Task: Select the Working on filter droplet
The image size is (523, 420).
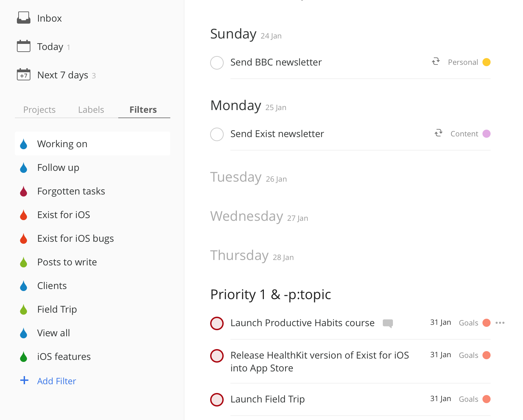Action: click(24, 143)
